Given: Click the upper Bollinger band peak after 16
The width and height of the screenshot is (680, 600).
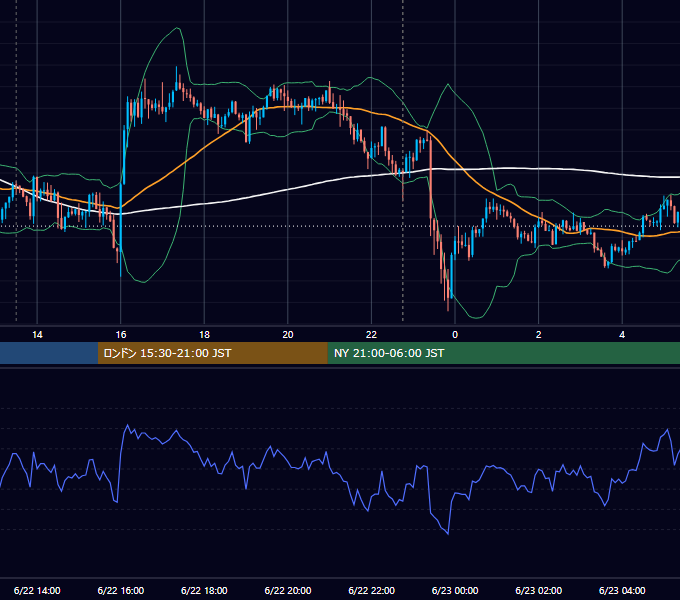Looking at the screenshot, I should (x=177, y=28).
